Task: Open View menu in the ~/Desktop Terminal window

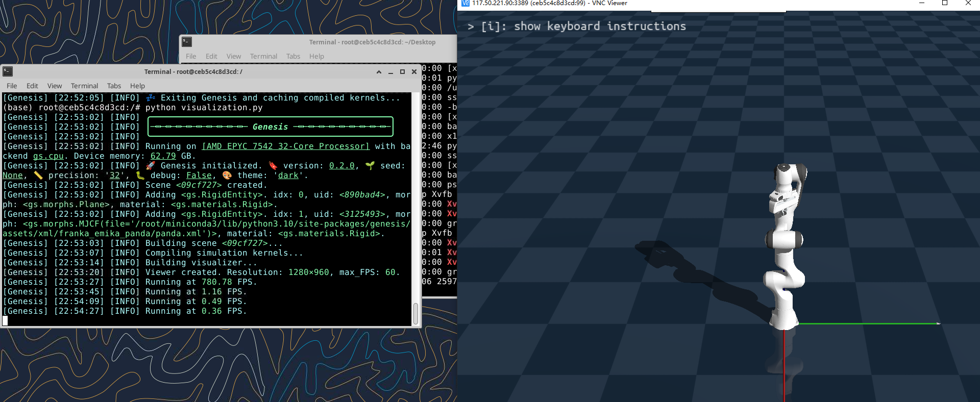Action: click(234, 56)
